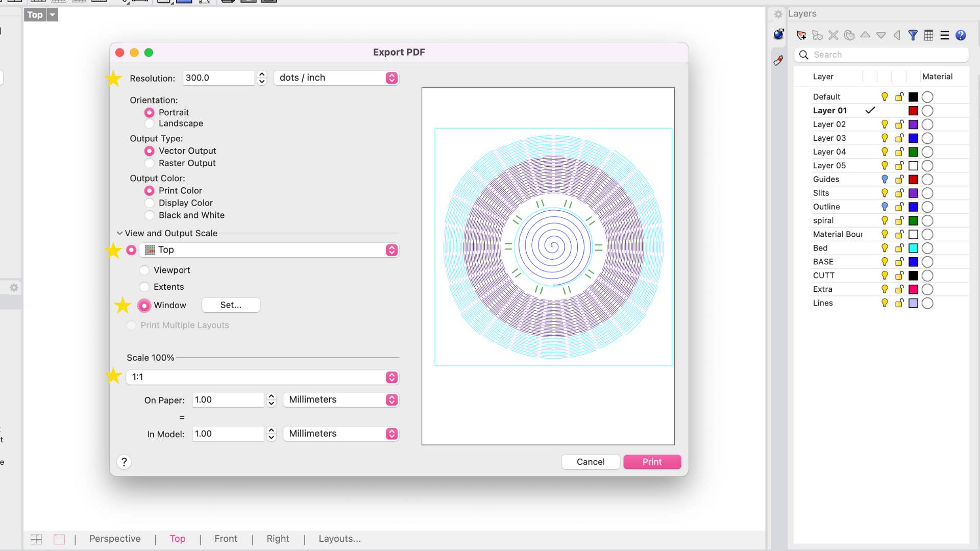This screenshot has width=980, height=551.
Task: Click the Set... window button
Action: (231, 305)
